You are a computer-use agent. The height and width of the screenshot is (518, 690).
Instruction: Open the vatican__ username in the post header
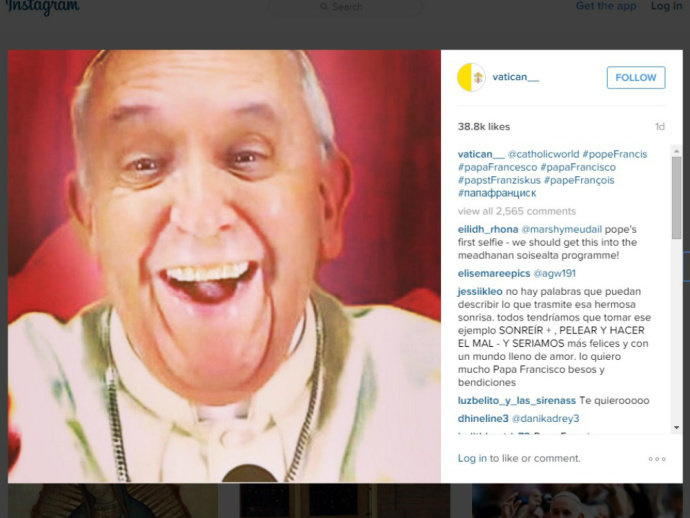coord(515,77)
